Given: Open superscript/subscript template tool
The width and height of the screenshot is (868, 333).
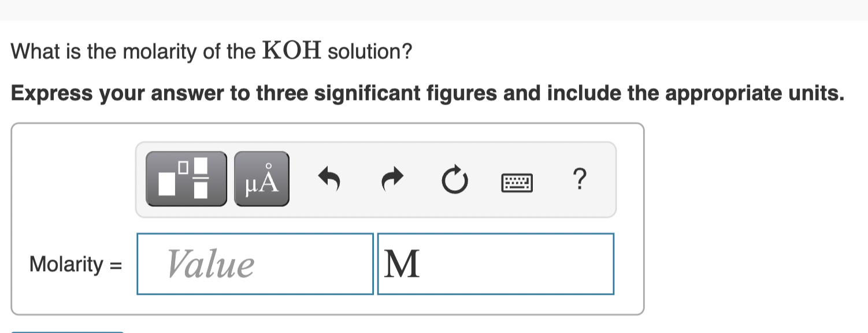Looking at the screenshot, I should coord(185,179).
